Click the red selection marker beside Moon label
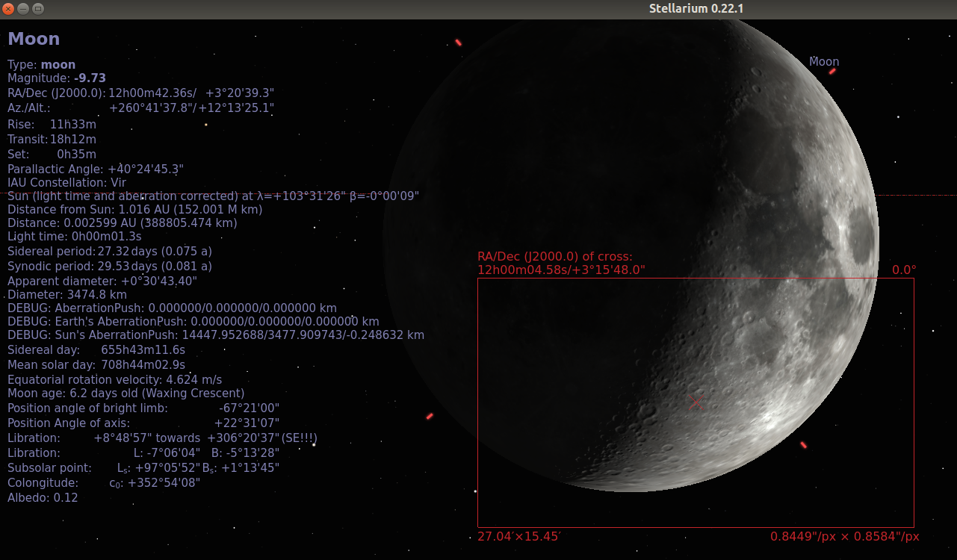Image resolution: width=957 pixels, height=560 pixels. [832, 71]
